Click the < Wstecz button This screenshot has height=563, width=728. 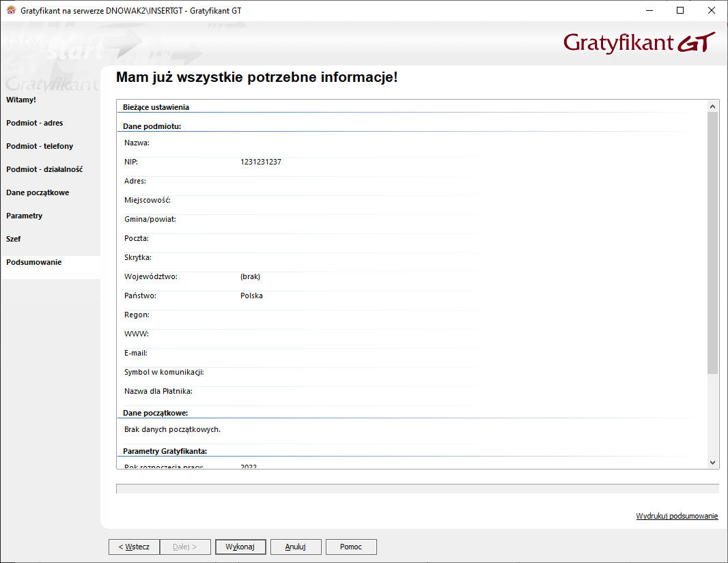134,547
